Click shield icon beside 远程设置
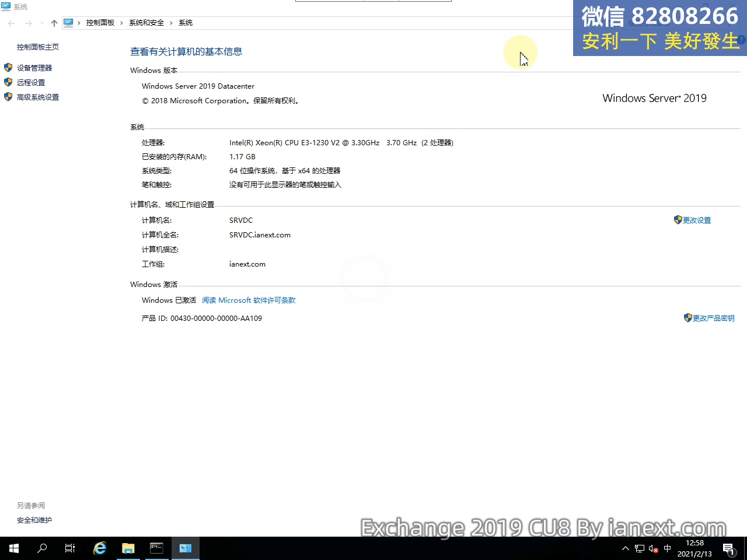Screen dimensions: 747x560 [x=8, y=82]
